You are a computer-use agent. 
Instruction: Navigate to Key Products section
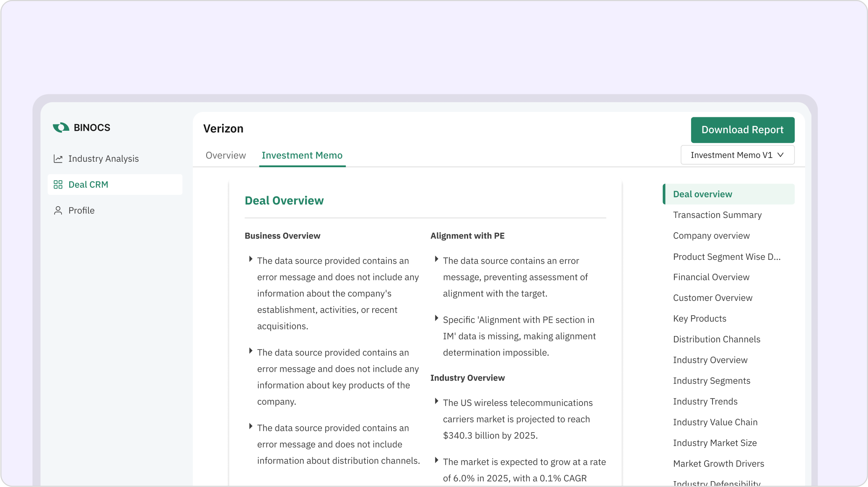click(700, 319)
